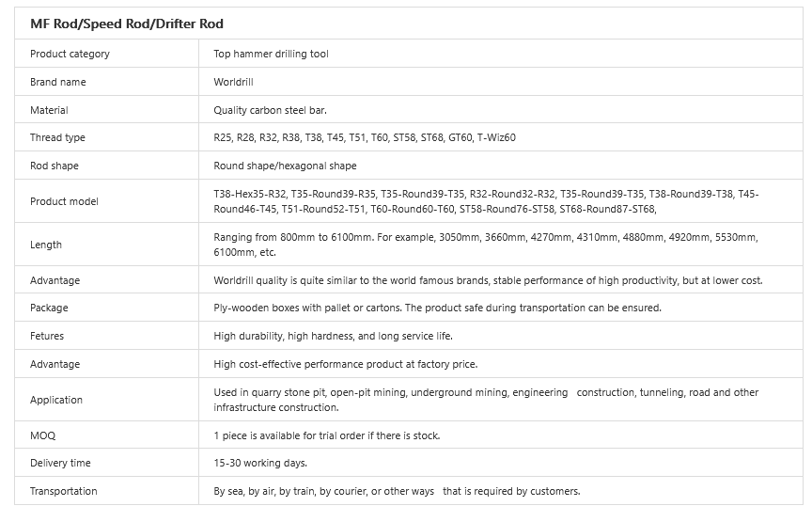
Task: Click the MF Rod/Speed Rod/Drifter Rod table heading
Action: point(127,24)
